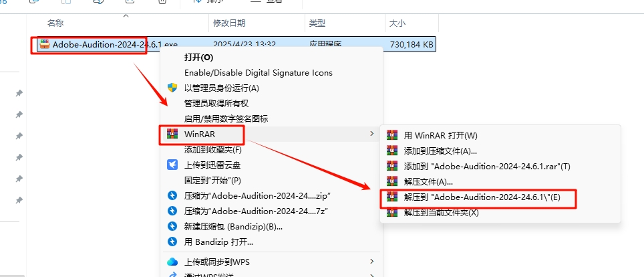Click the WinRAR icon beside 解压到 "Adobe-Audition-2024-24.6.1\"(E)

(x=392, y=197)
